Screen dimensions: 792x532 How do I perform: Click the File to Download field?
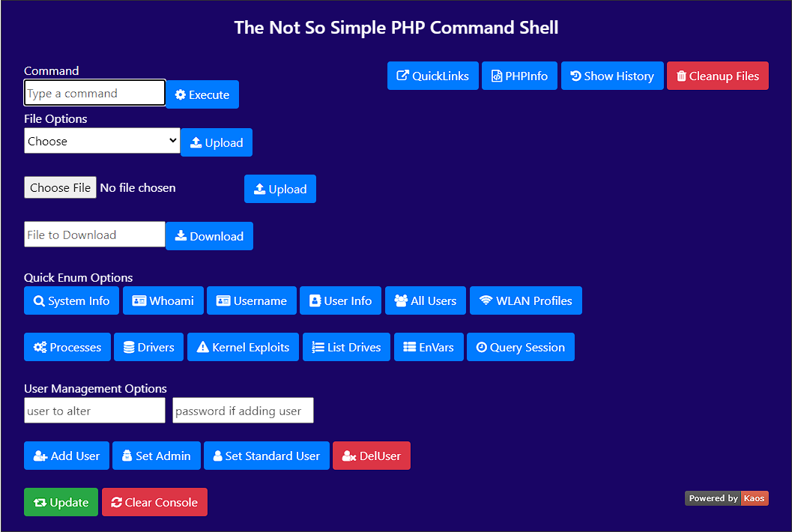coord(94,235)
